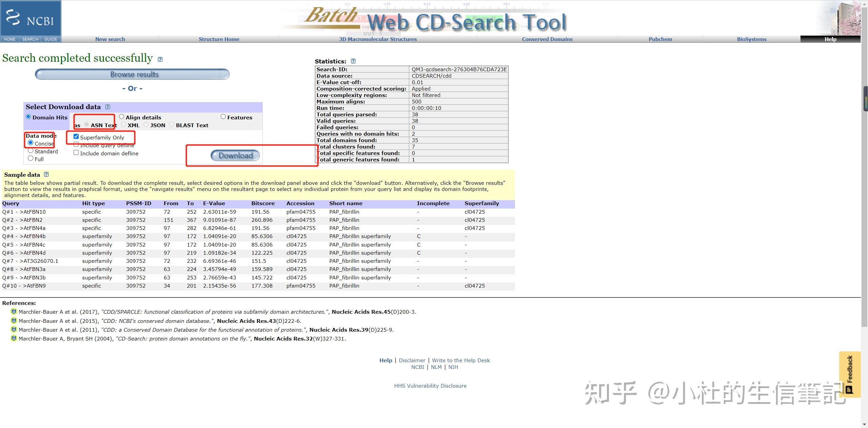Choose BLAST Text output format
Image resolution: width=868 pixels, height=428 pixels.
[x=172, y=124]
